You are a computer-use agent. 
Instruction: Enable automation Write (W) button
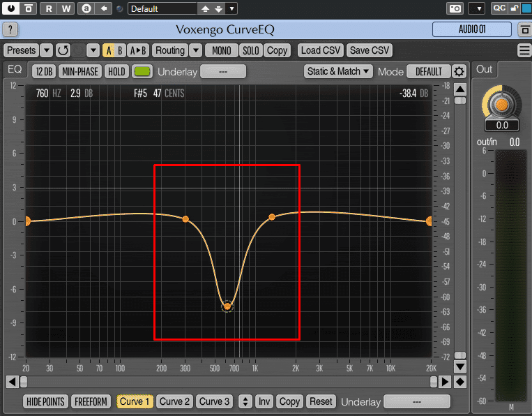[x=66, y=8]
